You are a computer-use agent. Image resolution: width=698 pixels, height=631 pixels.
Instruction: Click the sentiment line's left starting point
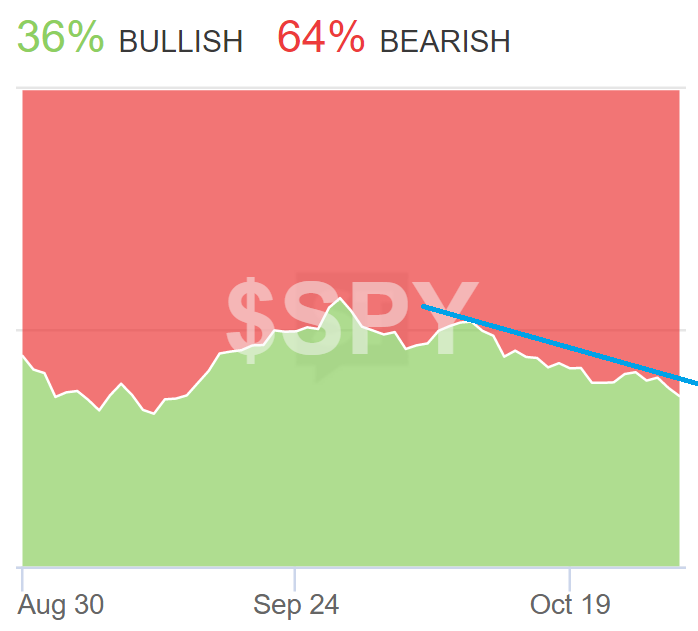[23, 355]
